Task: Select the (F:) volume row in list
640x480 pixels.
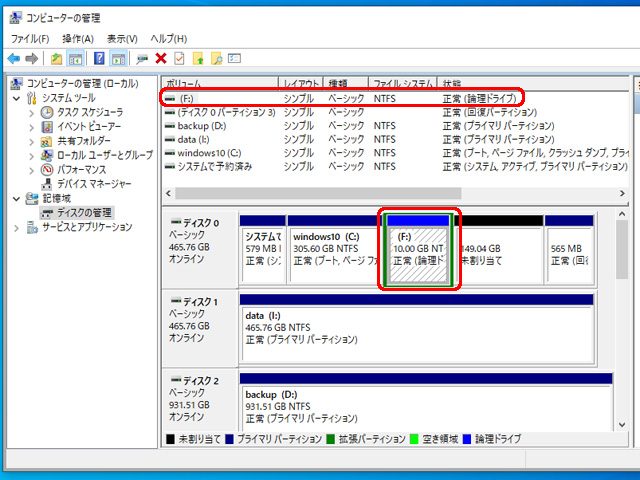Action: 396,98
